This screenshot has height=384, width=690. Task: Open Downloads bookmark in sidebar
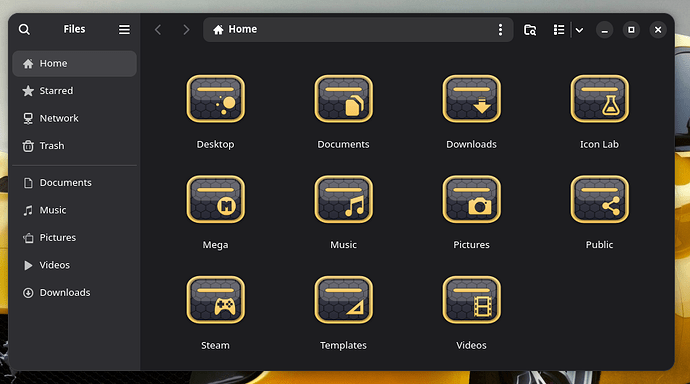(74, 293)
